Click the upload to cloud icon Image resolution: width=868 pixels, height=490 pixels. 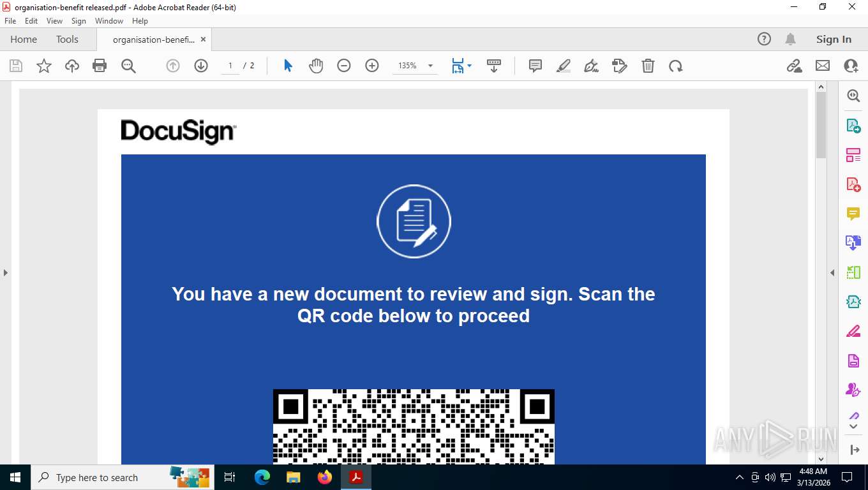pos(72,66)
